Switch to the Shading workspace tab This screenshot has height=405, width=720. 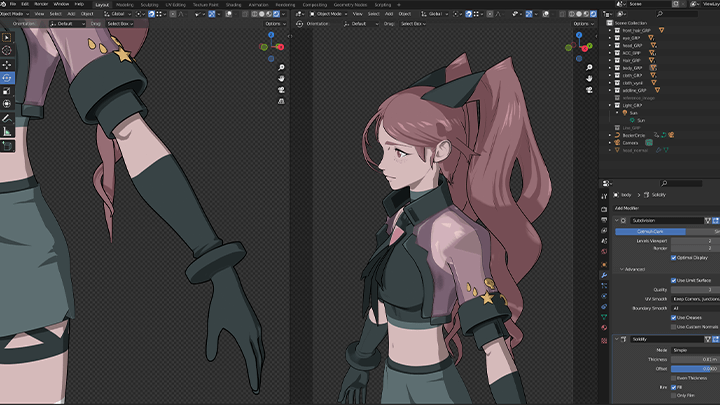[x=233, y=5]
